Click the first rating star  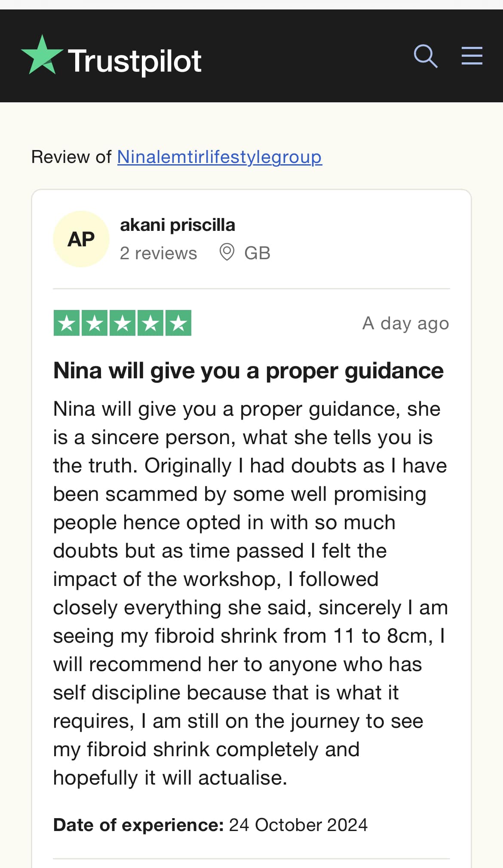(66, 323)
